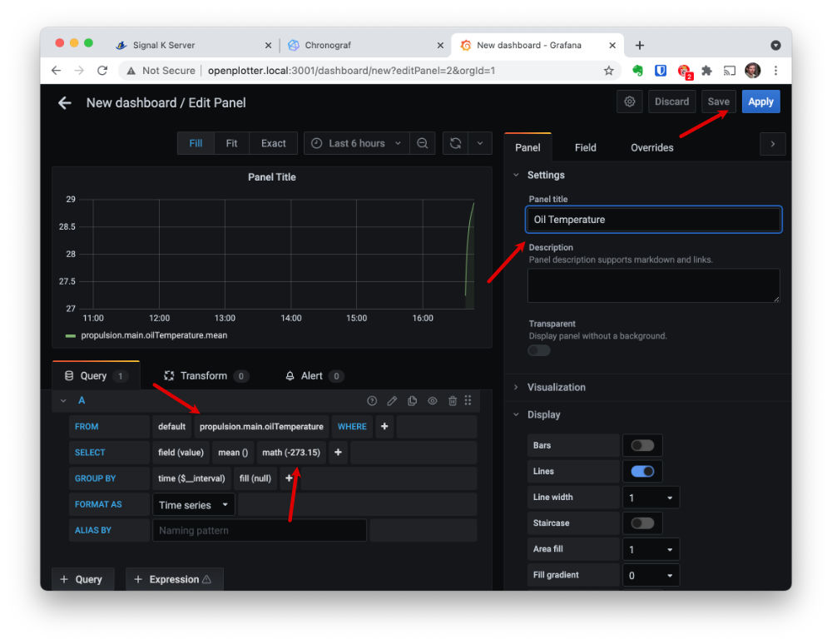Viewport: 832px width, 644px height.
Task: Open the Overrides tab
Action: click(x=651, y=147)
